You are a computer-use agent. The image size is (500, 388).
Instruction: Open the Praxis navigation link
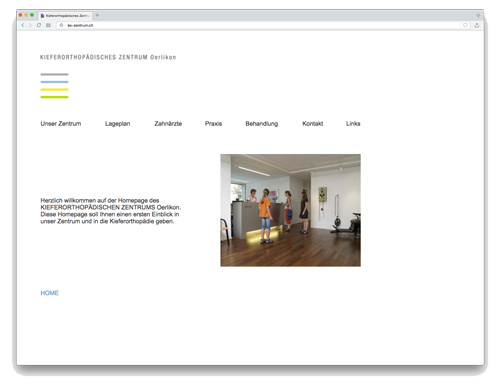pyautogui.click(x=213, y=124)
